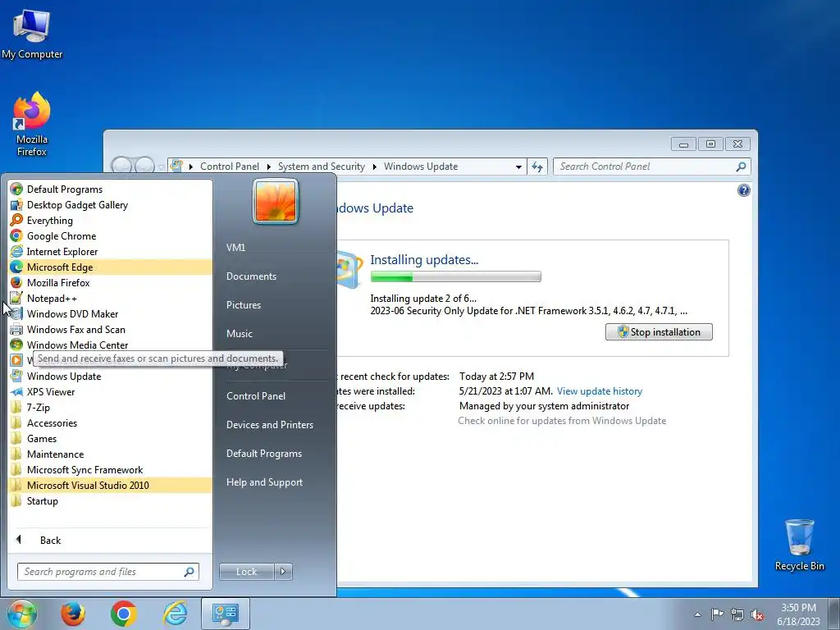The width and height of the screenshot is (840, 630).
Task: Click the network tray icon
Action: tap(737, 614)
